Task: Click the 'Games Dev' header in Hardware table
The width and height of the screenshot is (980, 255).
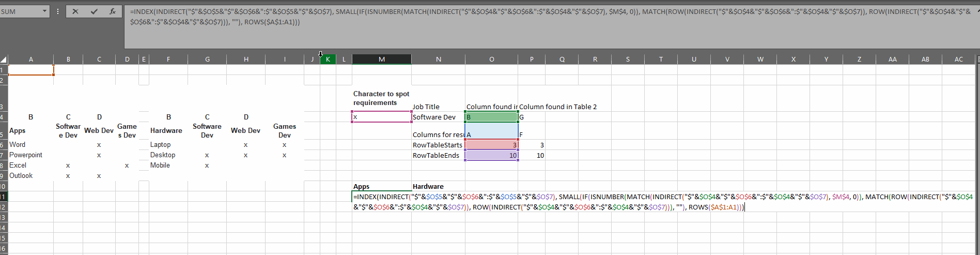Action: tap(285, 131)
